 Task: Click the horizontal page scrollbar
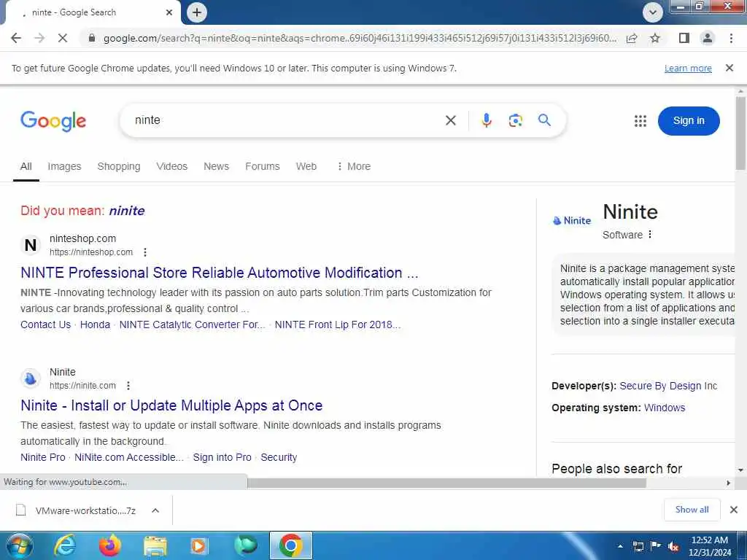pos(446,483)
